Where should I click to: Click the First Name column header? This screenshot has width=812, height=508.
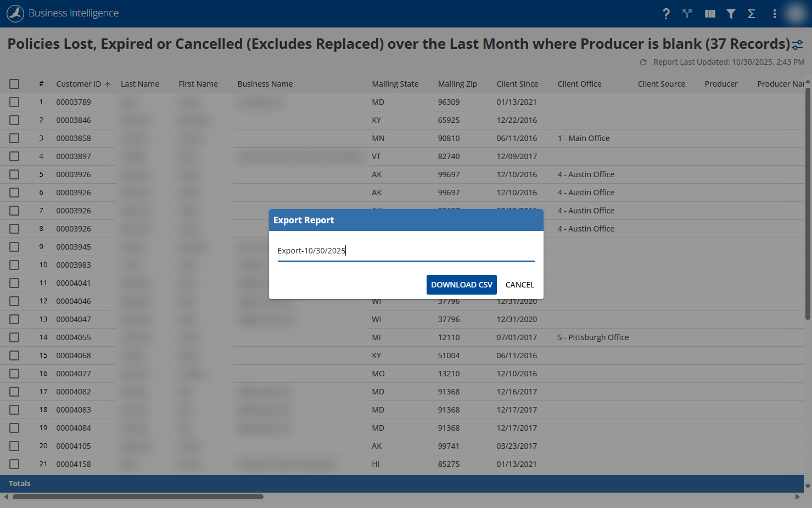(x=198, y=84)
